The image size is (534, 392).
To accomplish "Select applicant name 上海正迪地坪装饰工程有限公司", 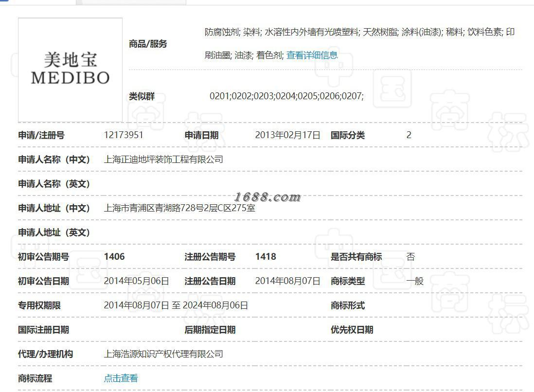I will [163, 160].
